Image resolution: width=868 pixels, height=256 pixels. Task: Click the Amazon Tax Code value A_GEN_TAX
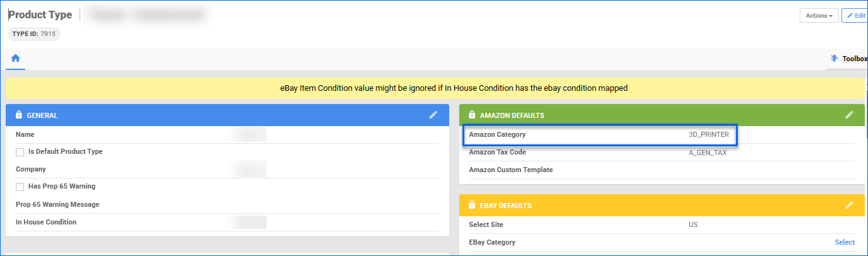(708, 153)
